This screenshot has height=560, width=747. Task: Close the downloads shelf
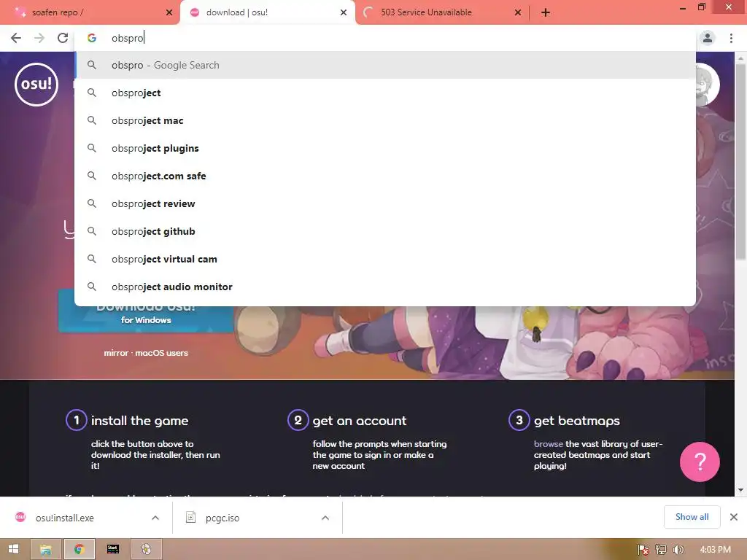(x=734, y=517)
